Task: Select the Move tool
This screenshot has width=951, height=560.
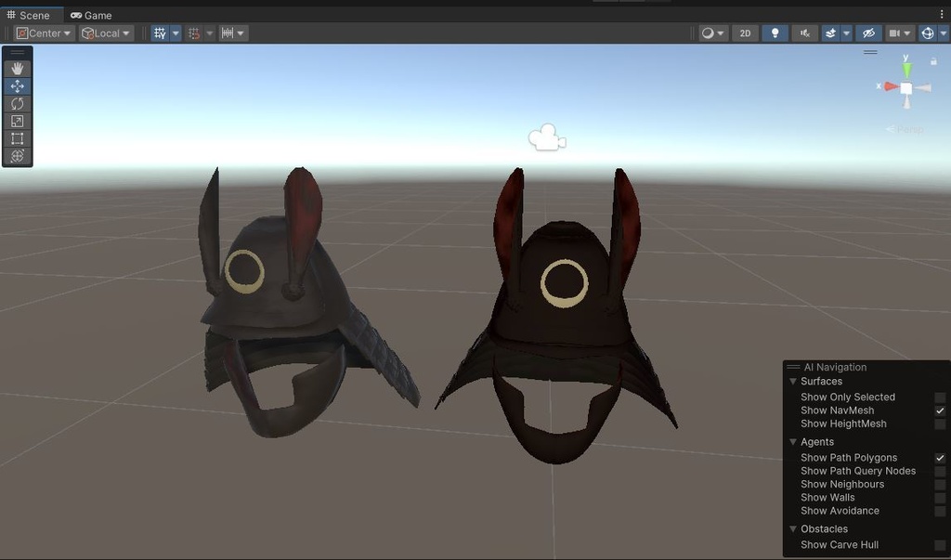Action: coord(17,86)
